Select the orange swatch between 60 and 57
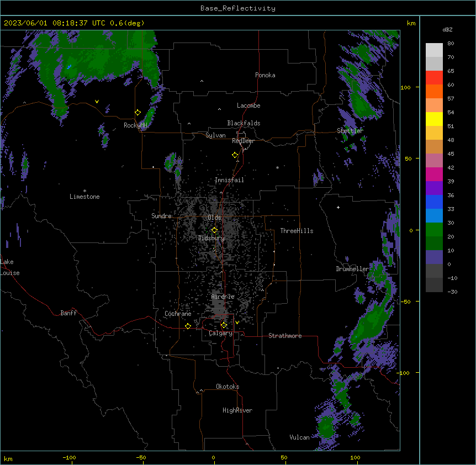Viewport: 476px width, 465px height. coord(434,91)
